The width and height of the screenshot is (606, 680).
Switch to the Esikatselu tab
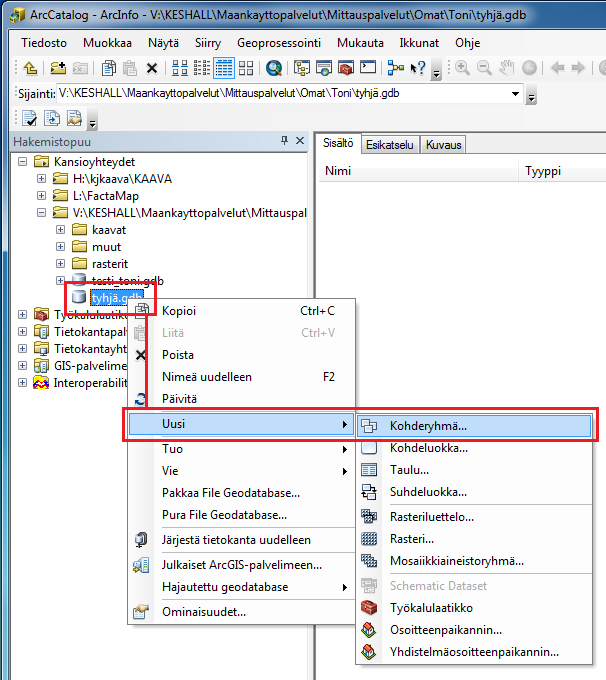click(x=390, y=145)
